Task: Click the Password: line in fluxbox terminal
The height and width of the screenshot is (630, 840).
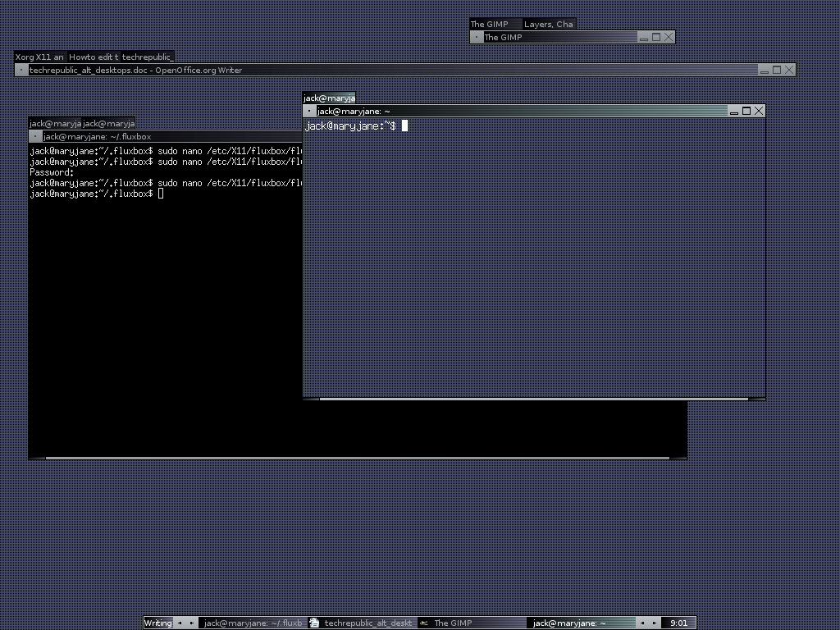Action: point(52,172)
